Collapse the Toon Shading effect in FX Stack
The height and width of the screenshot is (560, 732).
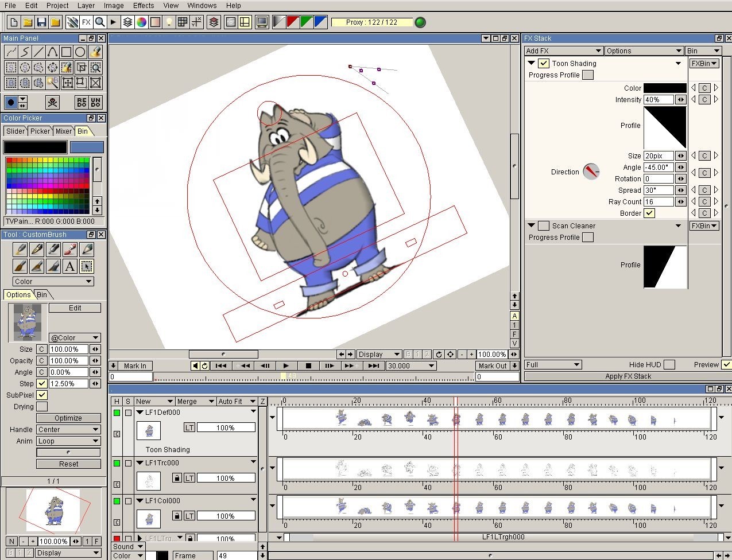point(531,63)
